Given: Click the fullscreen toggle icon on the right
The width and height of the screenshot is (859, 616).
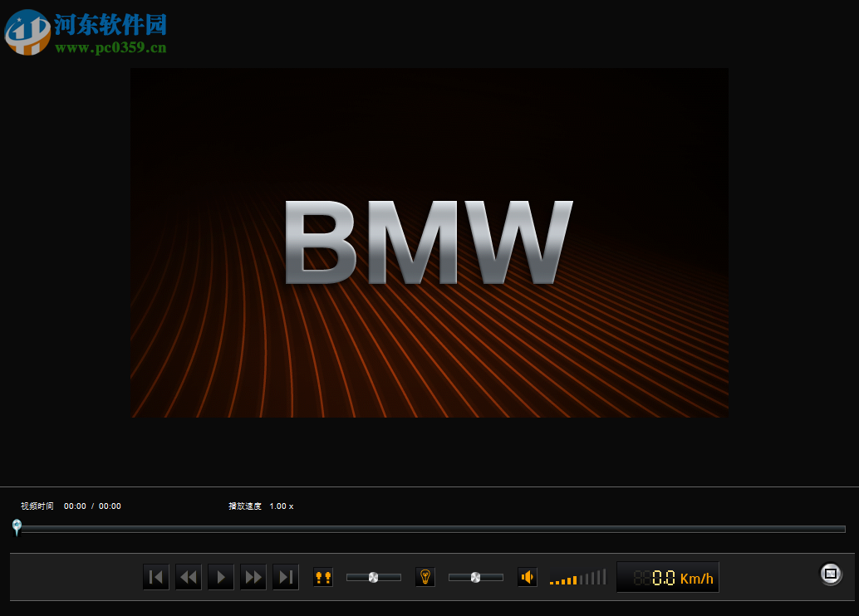Looking at the screenshot, I should coord(830,573).
